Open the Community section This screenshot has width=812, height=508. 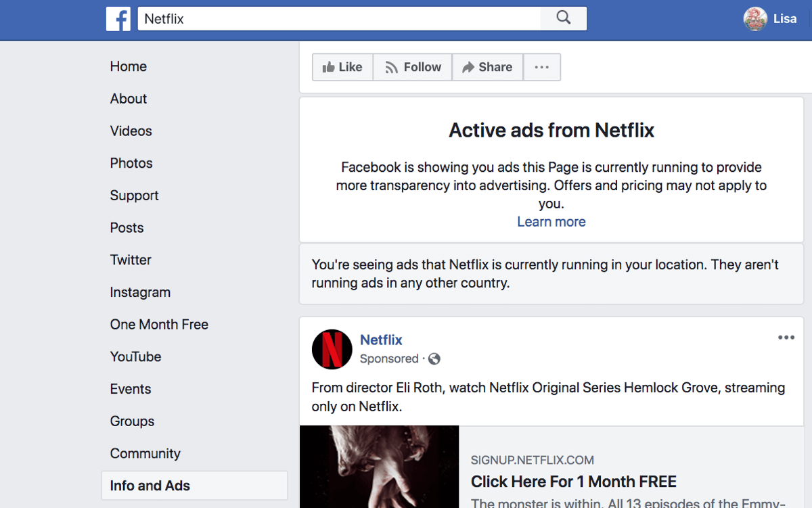[145, 454]
